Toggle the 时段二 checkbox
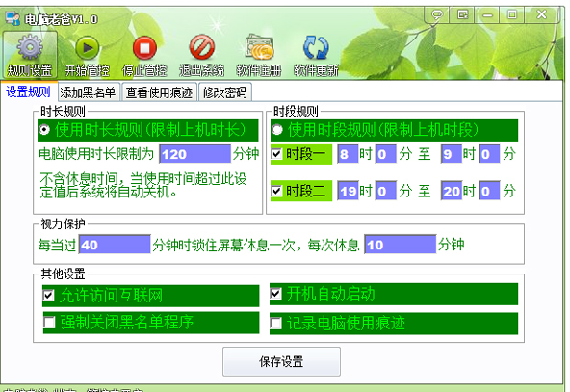Image resolution: width=570 pixels, height=392 pixels. click(x=276, y=191)
